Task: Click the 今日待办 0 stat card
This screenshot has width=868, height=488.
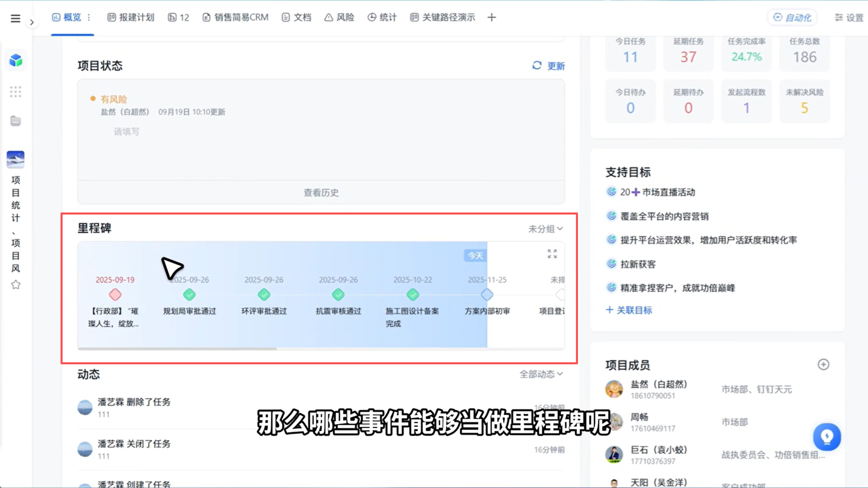Action: click(631, 101)
